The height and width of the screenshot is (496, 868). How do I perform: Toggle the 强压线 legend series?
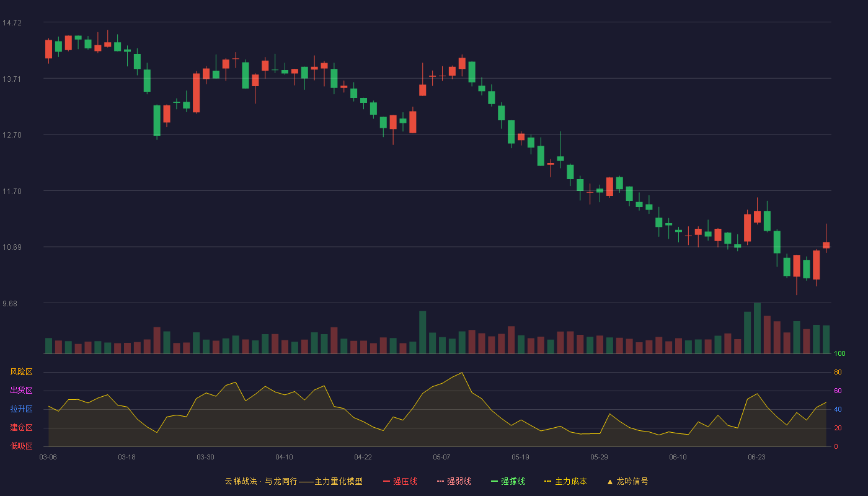tap(400, 481)
